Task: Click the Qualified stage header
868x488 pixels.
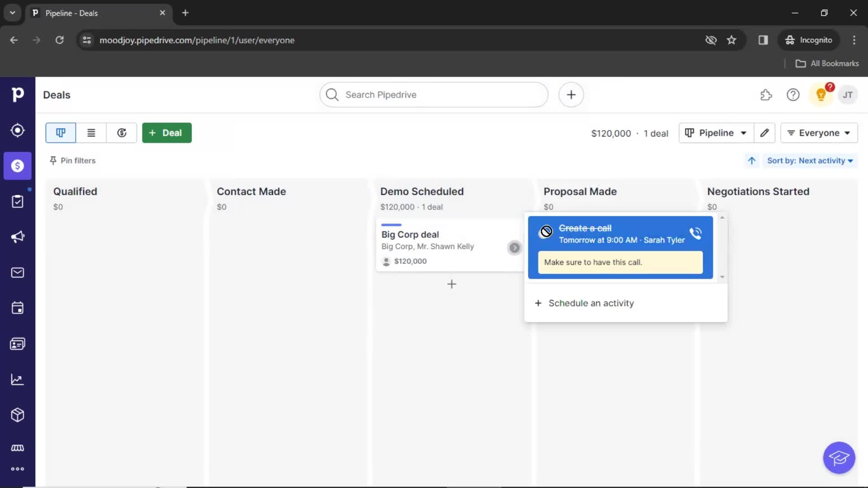Action: [x=75, y=192]
